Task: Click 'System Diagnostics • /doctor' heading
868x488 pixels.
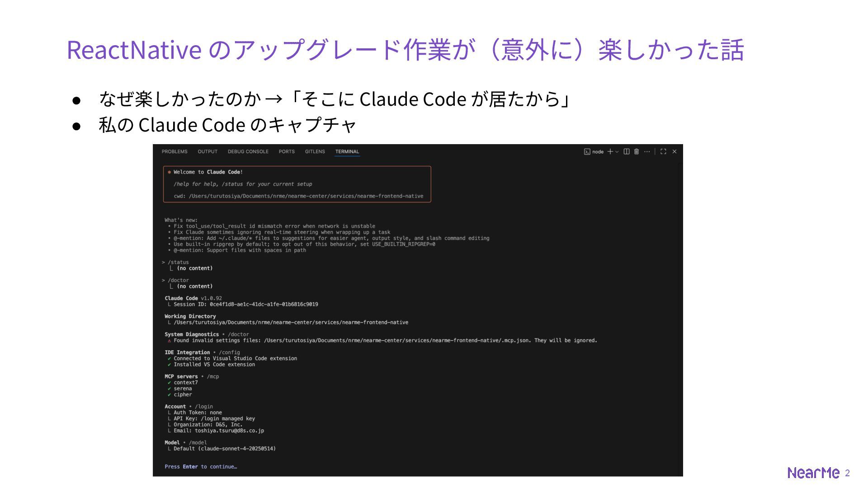Action: 207,335
